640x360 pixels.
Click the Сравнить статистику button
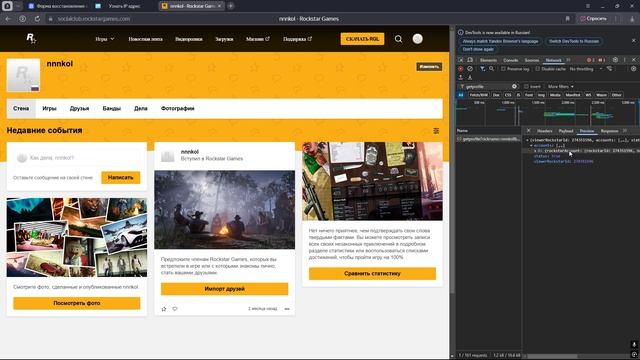point(372,273)
